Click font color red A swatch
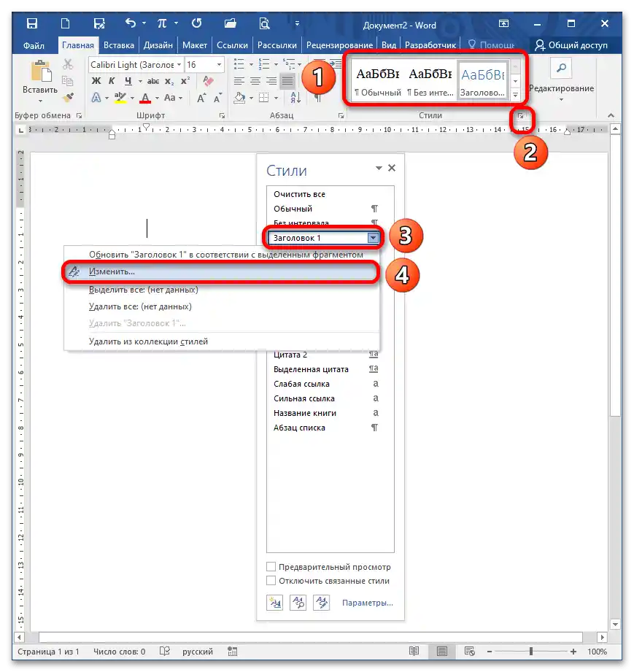Screen dimensions: 634x672 point(146,99)
